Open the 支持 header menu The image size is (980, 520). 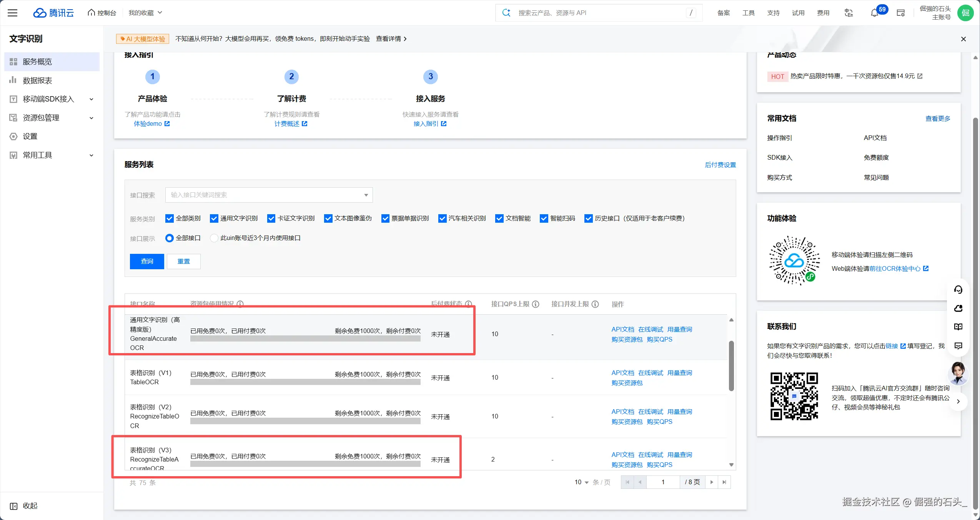pyautogui.click(x=773, y=13)
